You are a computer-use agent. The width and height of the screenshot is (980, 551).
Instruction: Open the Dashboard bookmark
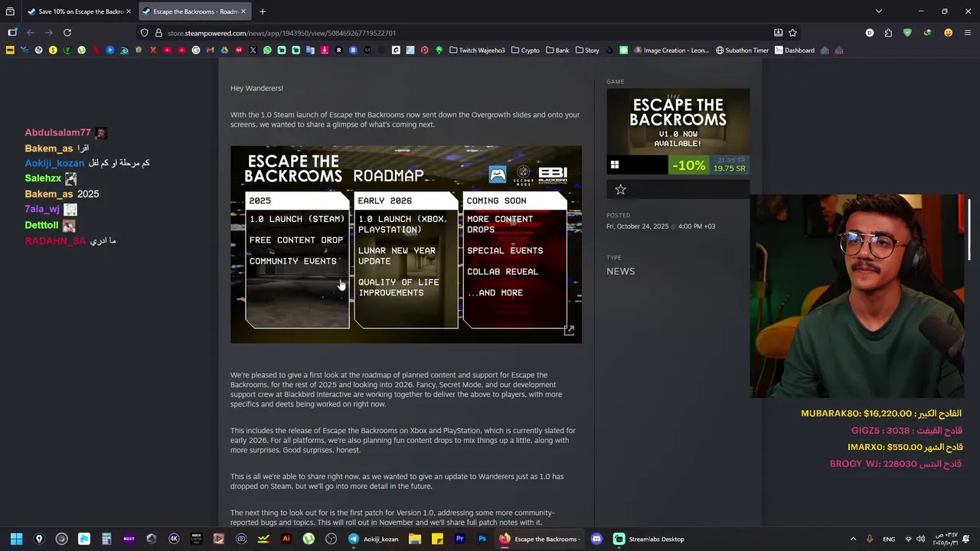pyautogui.click(x=794, y=51)
